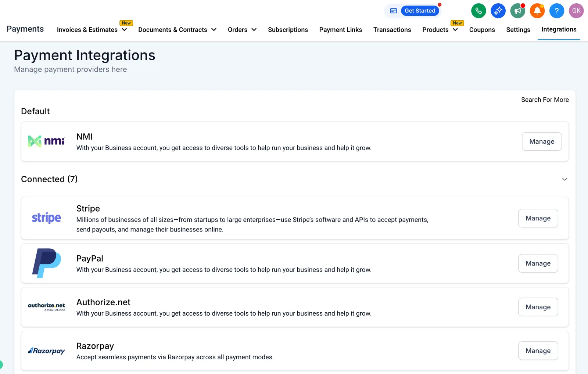
Task: Click the Stripe description text
Action: pyautogui.click(x=252, y=224)
